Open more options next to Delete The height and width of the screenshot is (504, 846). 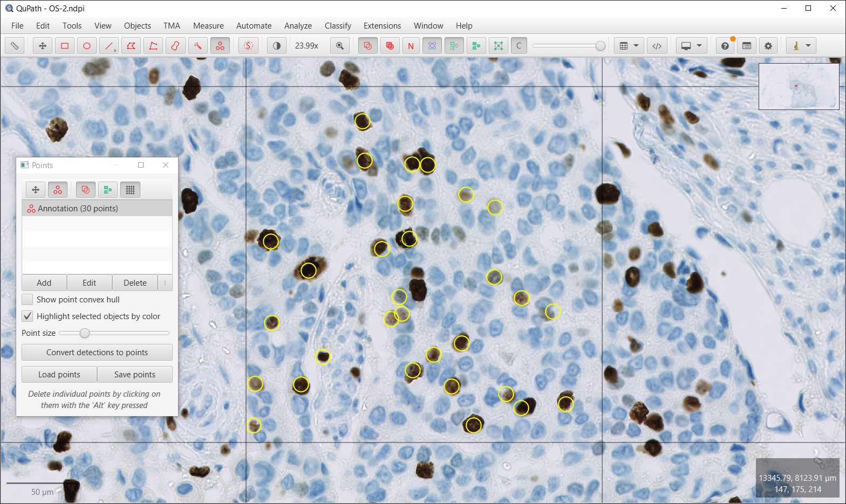point(165,282)
